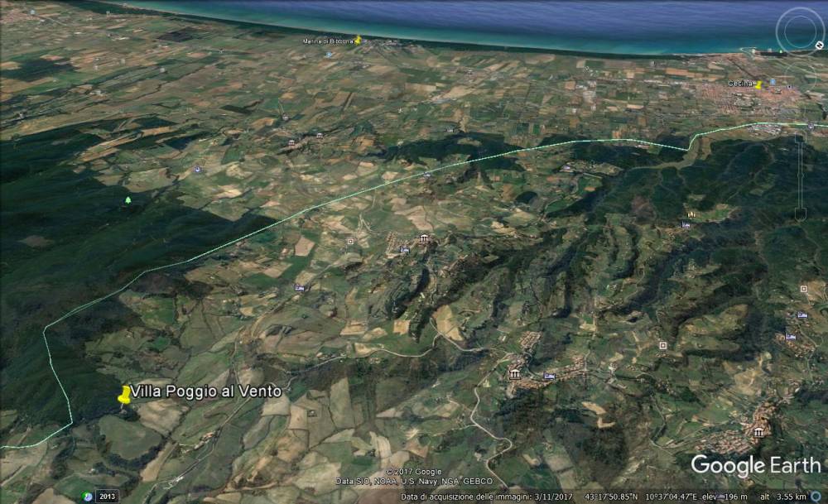
Task: Zoom out using slider bottom end
Action: (800, 214)
